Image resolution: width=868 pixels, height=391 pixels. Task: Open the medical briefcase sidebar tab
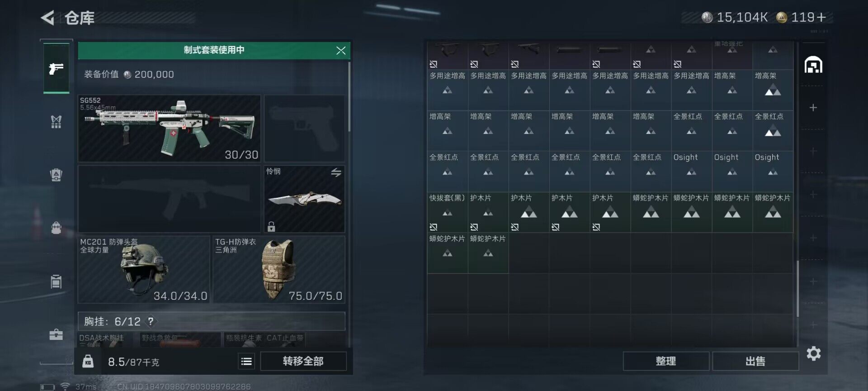[x=56, y=334]
